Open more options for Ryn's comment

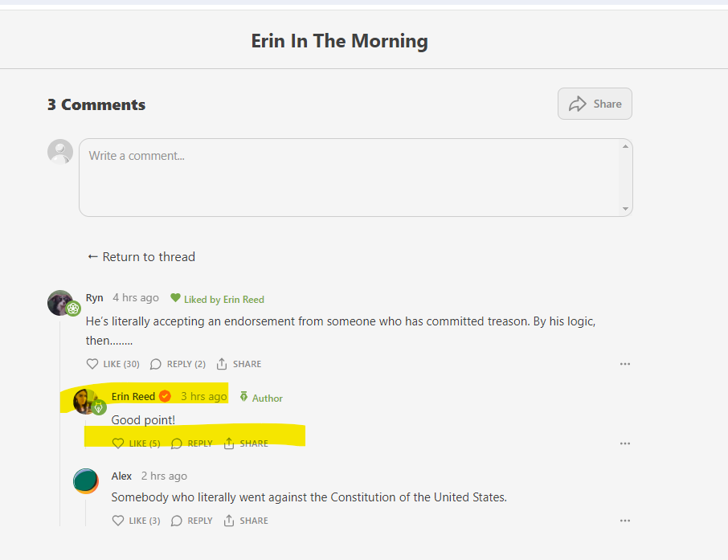[x=625, y=364]
